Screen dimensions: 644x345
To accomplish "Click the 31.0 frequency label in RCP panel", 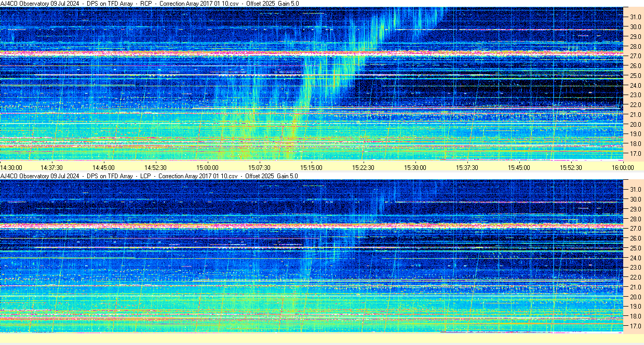I will tap(636, 17).
